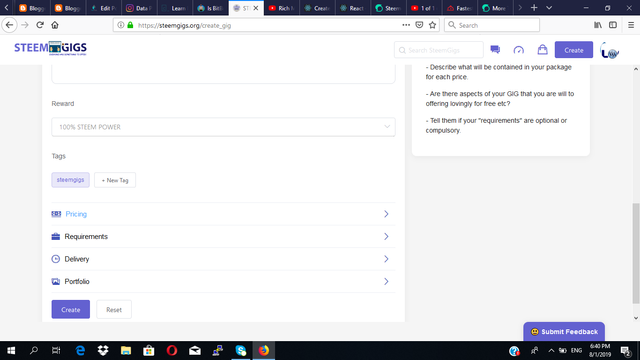Viewport: 640px width, 360px height.
Task: Expand the Delivery section
Action: [223, 259]
